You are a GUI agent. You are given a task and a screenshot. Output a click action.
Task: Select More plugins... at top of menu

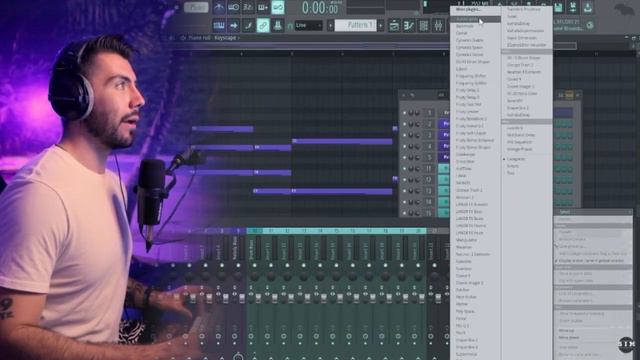(x=468, y=9)
